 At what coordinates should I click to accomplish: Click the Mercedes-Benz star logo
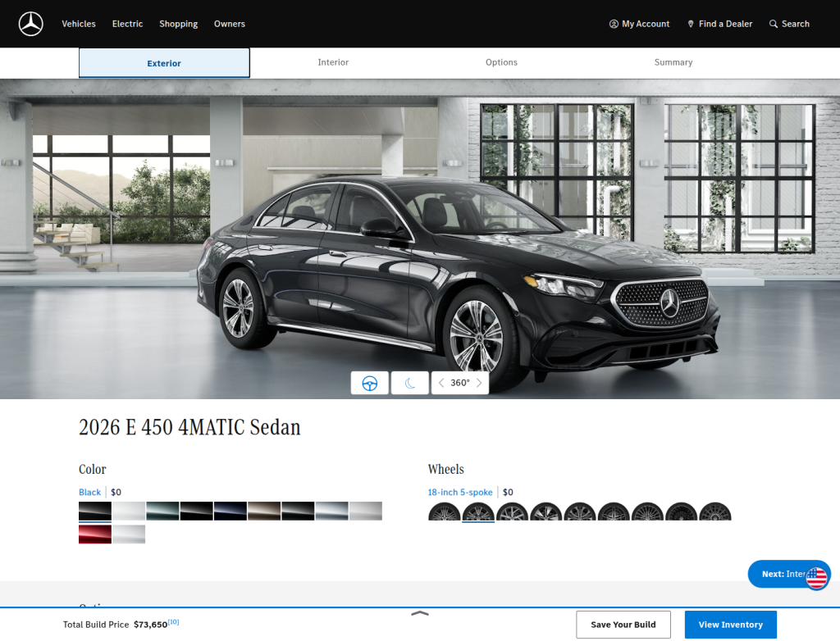pos(30,24)
